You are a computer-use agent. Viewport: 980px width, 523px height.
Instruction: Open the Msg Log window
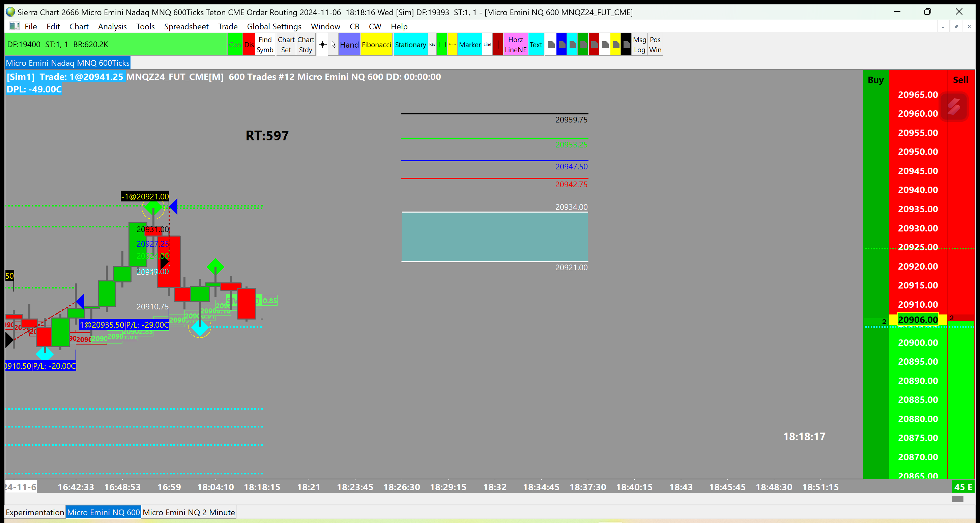pos(639,45)
